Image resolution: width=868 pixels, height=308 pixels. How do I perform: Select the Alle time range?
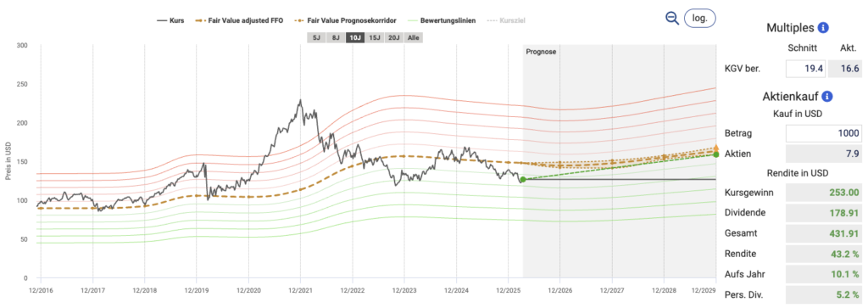pos(414,38)
